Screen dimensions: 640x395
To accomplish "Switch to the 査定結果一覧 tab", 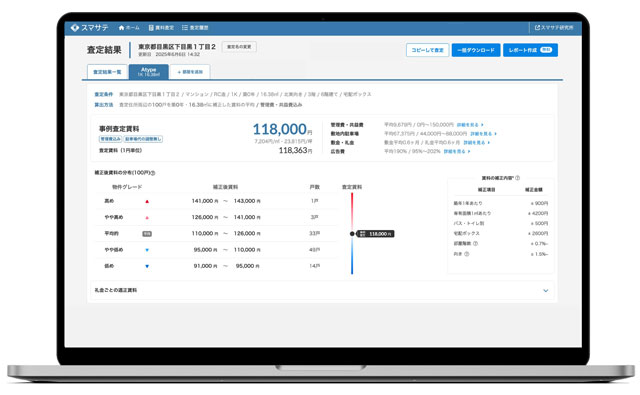I will [x=107, y=72].
